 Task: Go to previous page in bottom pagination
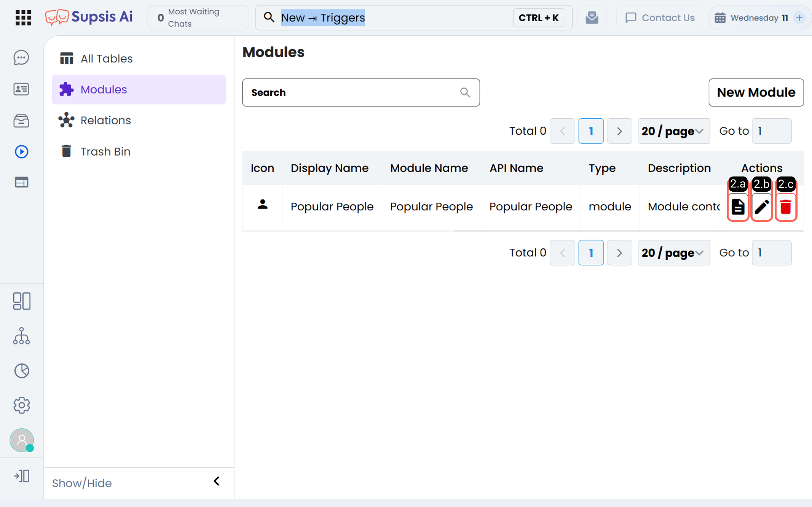(562, 253)
